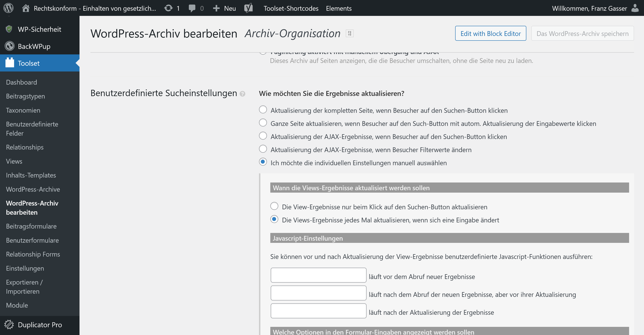Open Beitragsformulare menu item

[x=31, y=226]
